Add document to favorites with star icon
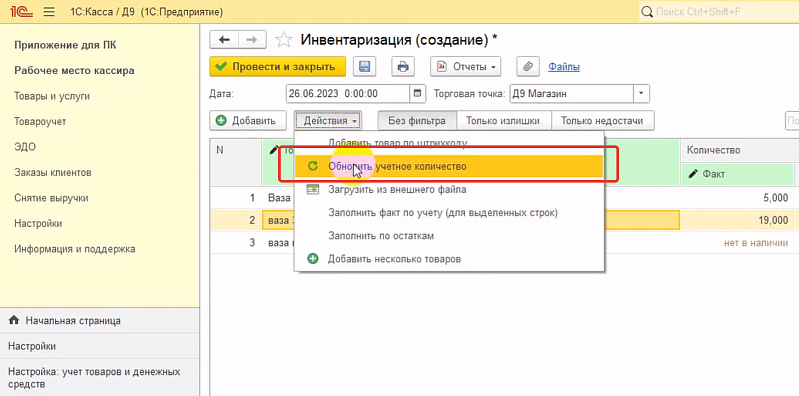 pyautogui.click(x=284, y=40)
